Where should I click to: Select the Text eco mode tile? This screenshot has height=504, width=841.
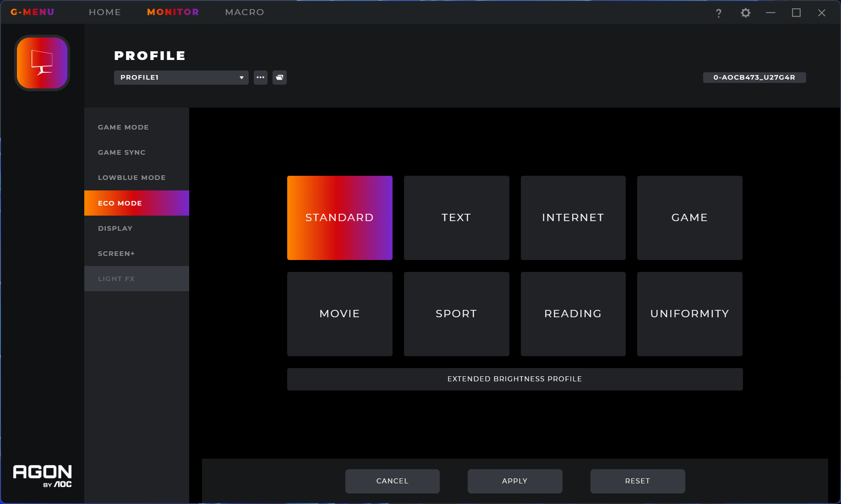click(456, 217)
